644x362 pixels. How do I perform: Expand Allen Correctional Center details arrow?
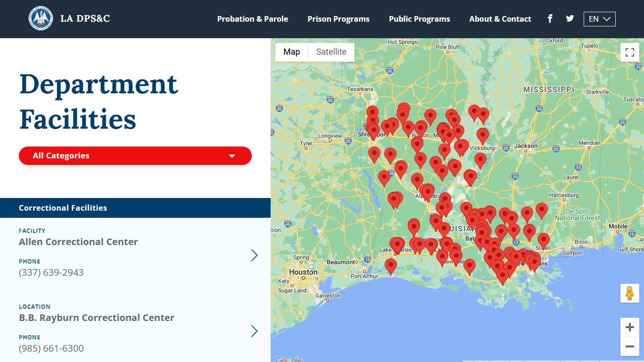pos(254,255)
